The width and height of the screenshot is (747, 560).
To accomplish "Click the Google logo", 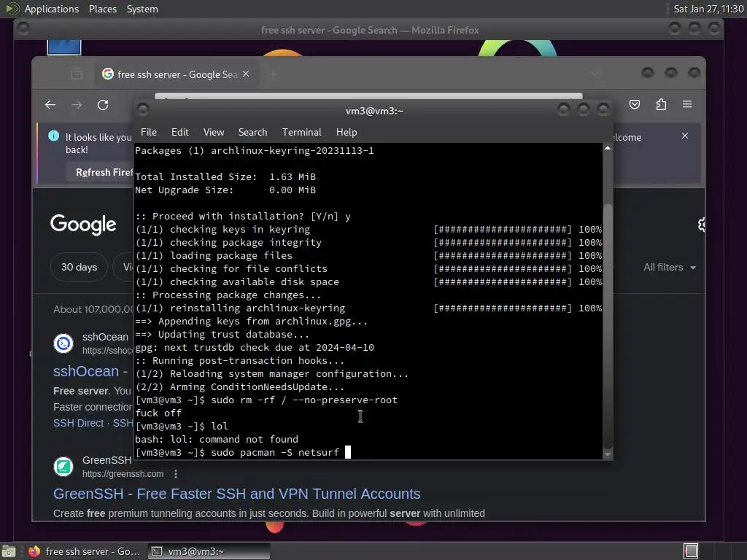I will (83, 225).
